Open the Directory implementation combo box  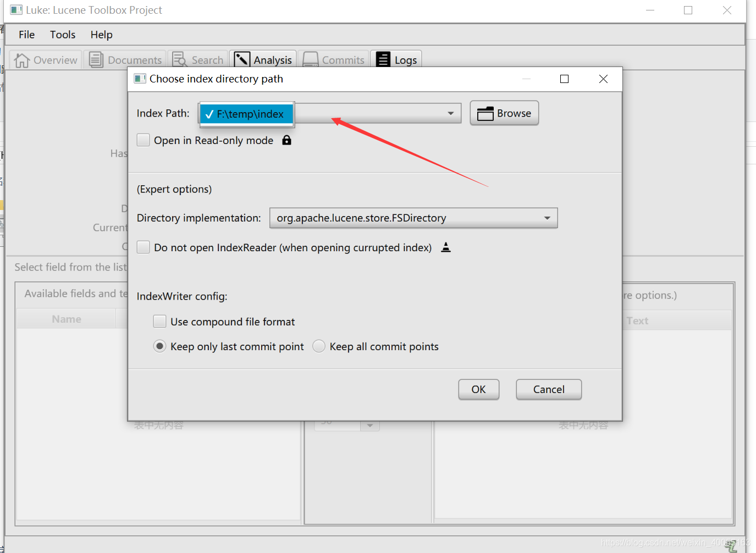pos(413,218)
